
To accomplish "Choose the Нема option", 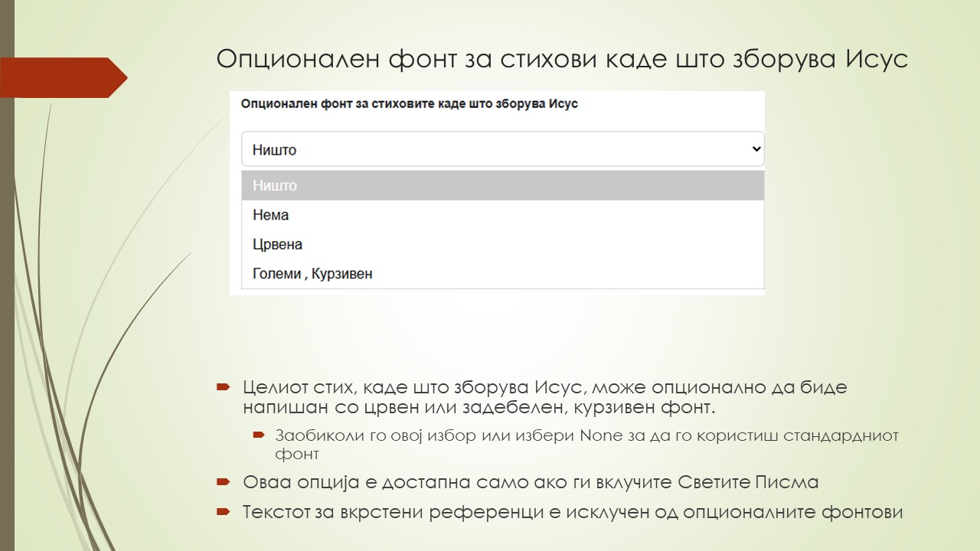I will [x=502, y=215].
